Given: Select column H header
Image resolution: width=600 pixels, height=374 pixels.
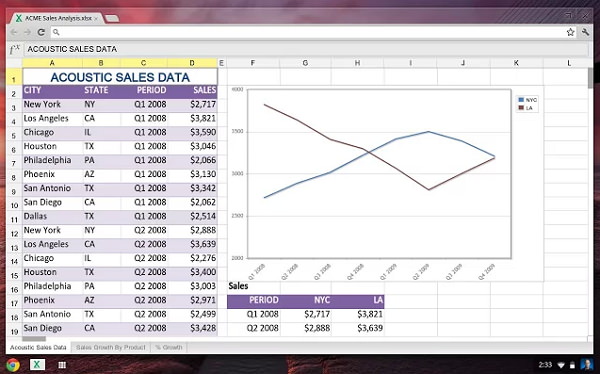Looking at the screenshot, I should (x=357, y=63).
